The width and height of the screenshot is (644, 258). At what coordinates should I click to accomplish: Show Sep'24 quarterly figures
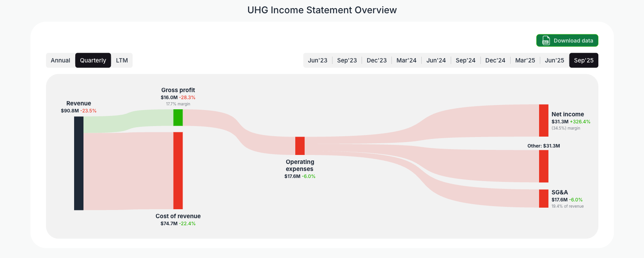click(x=465, y=60)
